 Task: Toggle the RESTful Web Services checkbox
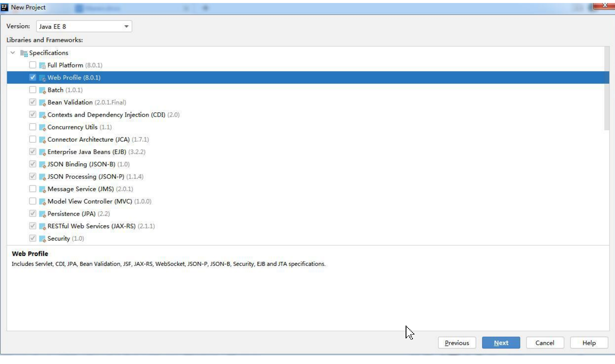[x=32, y=226]
